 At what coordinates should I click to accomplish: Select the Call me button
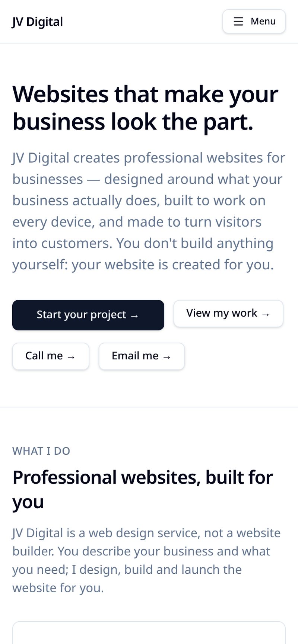tap(51, 356)
